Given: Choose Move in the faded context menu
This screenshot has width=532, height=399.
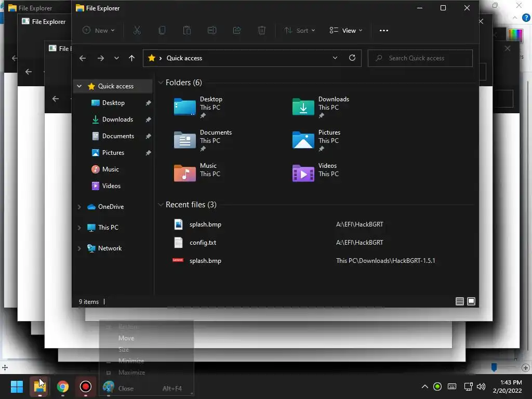Looking at the screenshot, I should tap(126, 338).
